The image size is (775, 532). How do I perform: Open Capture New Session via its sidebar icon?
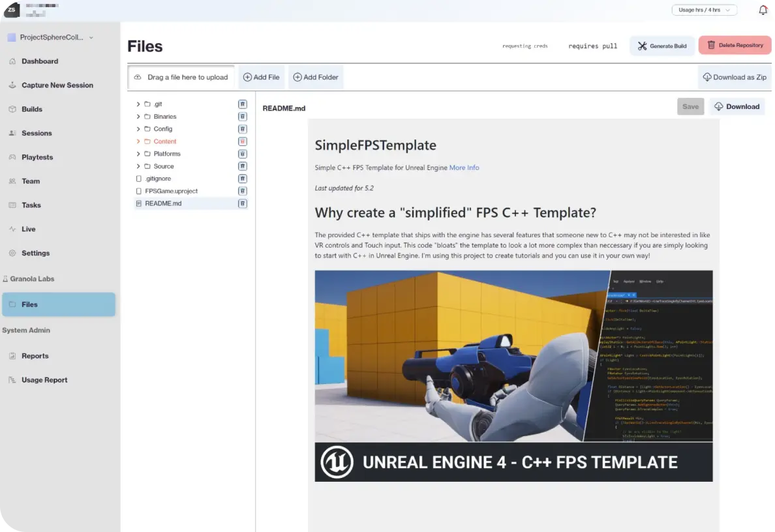(14, 85)
